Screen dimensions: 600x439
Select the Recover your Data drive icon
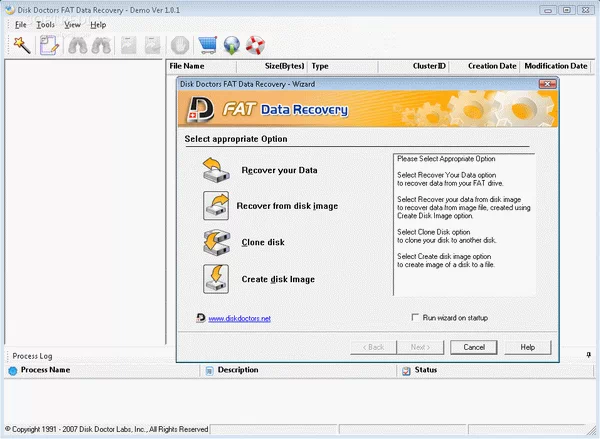[217, 170]
